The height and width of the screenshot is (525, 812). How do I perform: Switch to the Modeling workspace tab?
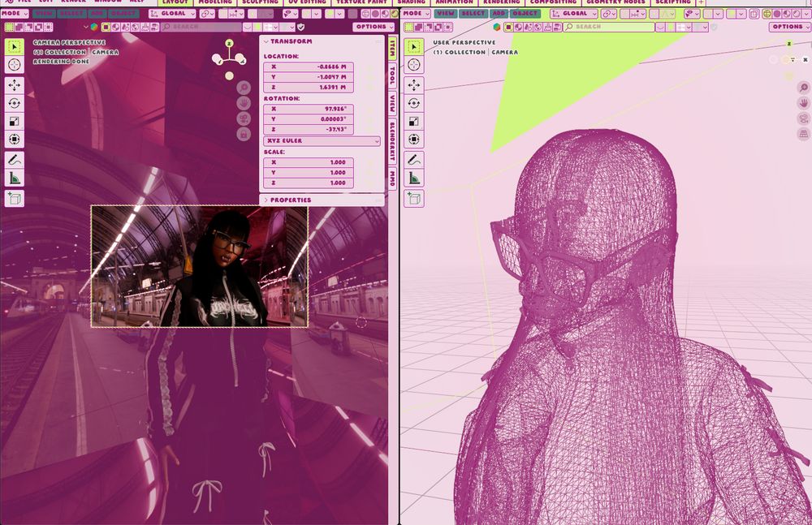click(x=215, y=2)
